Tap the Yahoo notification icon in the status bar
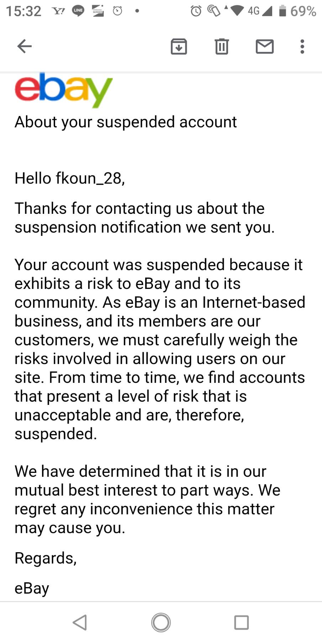Viewport: 322px width, 644px height. click(58, 11)
